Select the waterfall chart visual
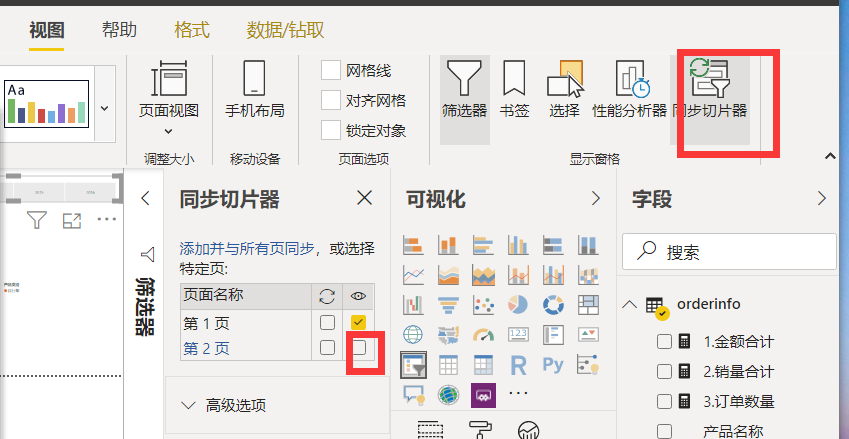 pyautogui.click(x=413, y=305)
